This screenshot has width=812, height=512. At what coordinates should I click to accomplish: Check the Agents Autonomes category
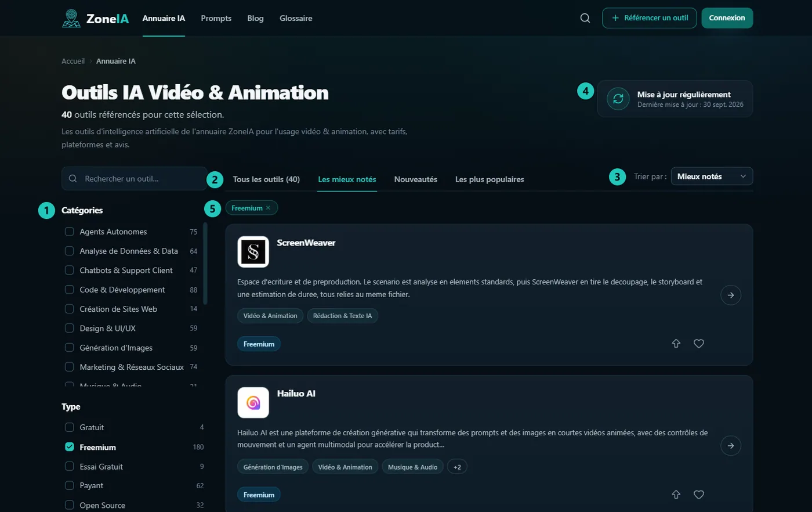[x=70, y=232]
